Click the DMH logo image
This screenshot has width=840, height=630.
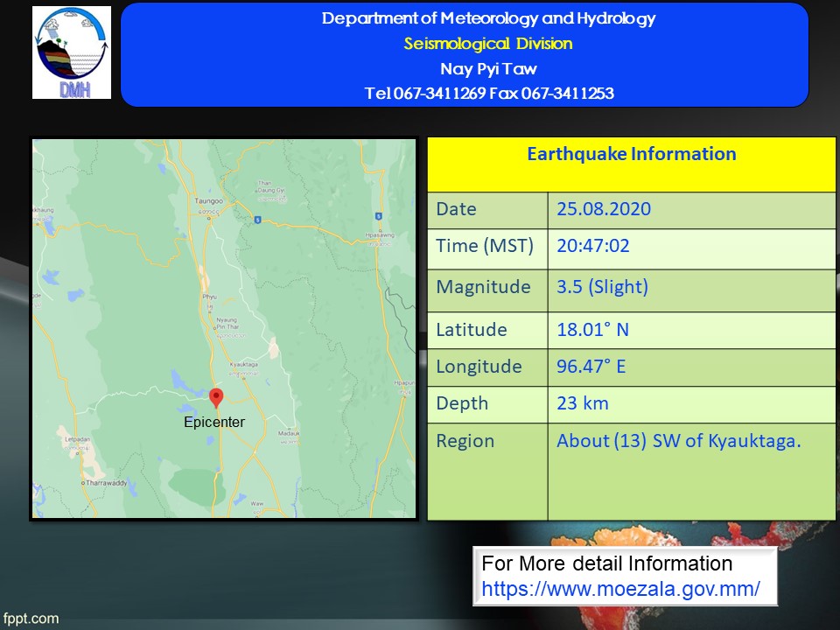72,52
